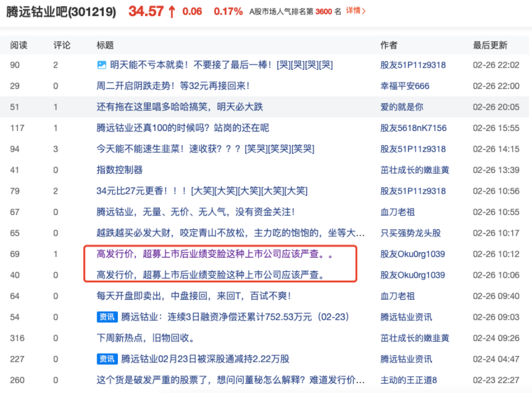The image size is (532, 393).
Task: View author 腾远钴业资讯 on 02-24 04:47 post
Action: tap(406, 359)
